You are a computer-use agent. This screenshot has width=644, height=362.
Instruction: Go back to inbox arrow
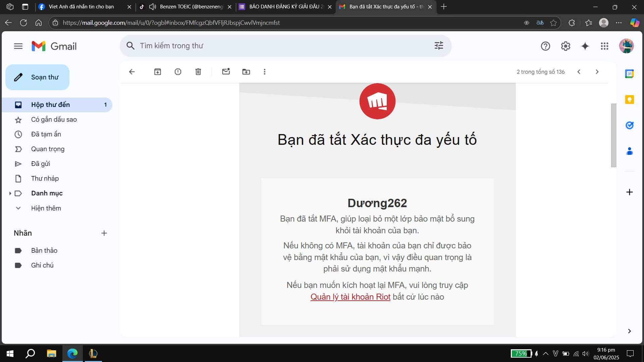point(132,72)
